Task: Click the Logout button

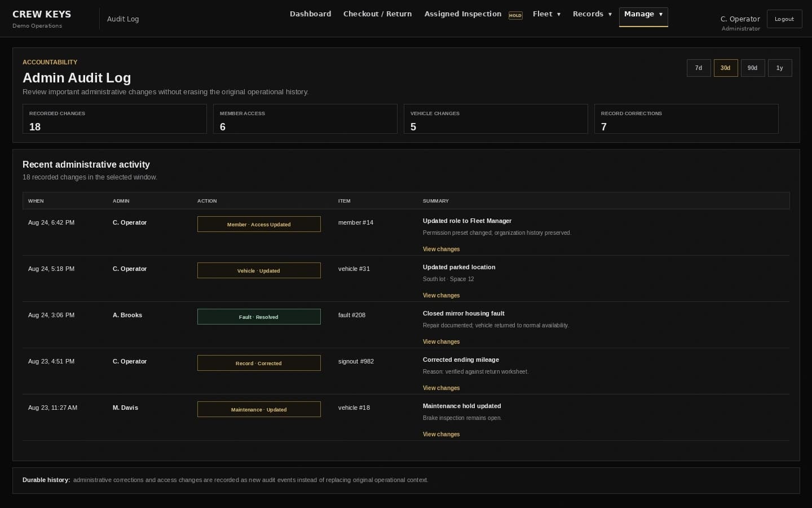Action: click(x=784, y=19)
